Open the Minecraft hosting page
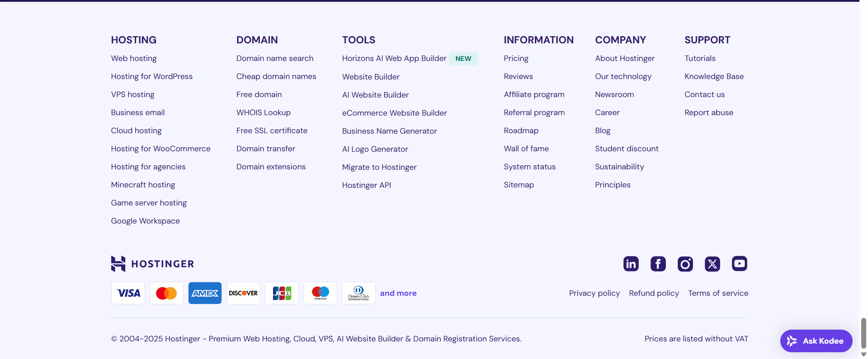This screenshot has width=868, height=359. coord(143,185)
